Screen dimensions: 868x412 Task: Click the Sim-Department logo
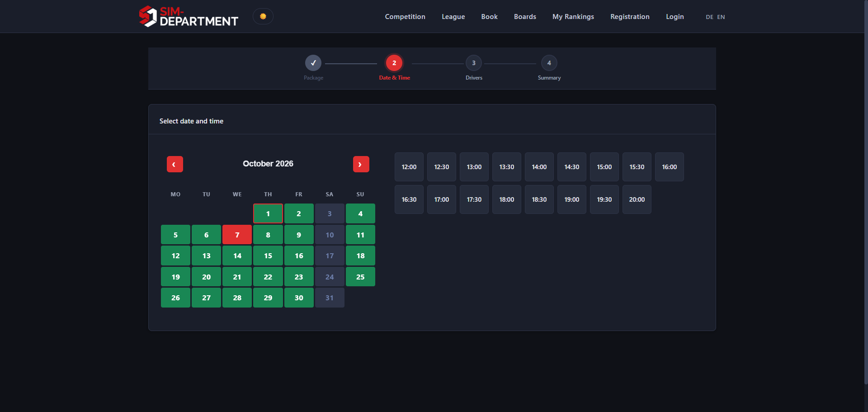pos(189,16)
